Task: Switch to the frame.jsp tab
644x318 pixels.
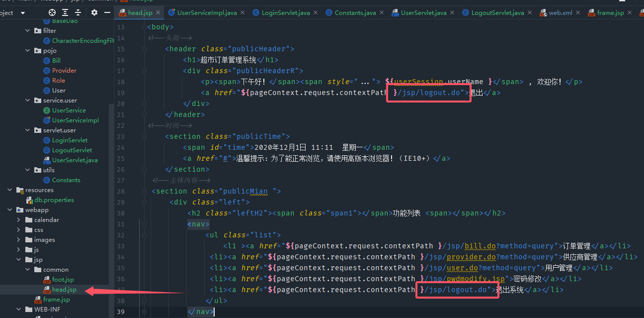Action: [x=610, y=13]
